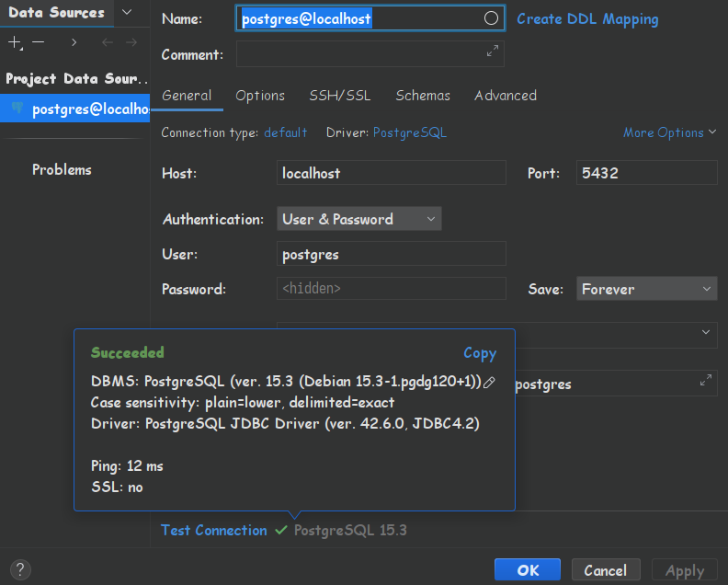
Task: Click Driver: PostgreSQL JDBC Driver line
Action: (x=285, y=424)
